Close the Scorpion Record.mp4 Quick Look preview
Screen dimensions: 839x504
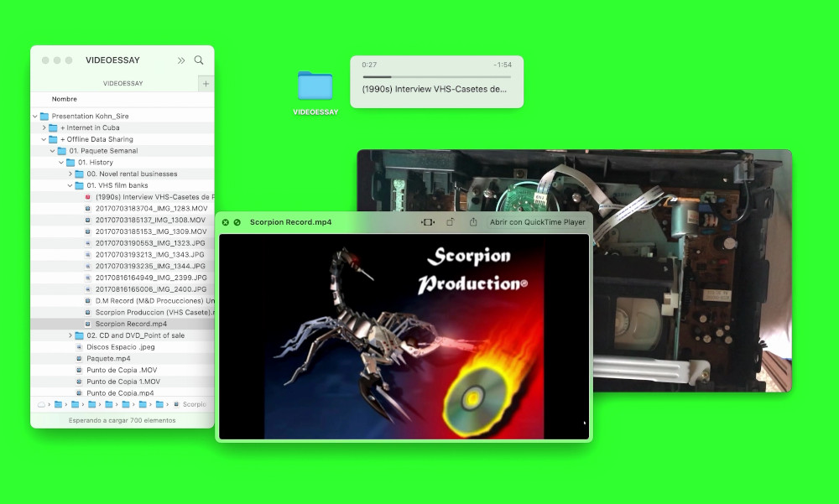tap(225, 222)
